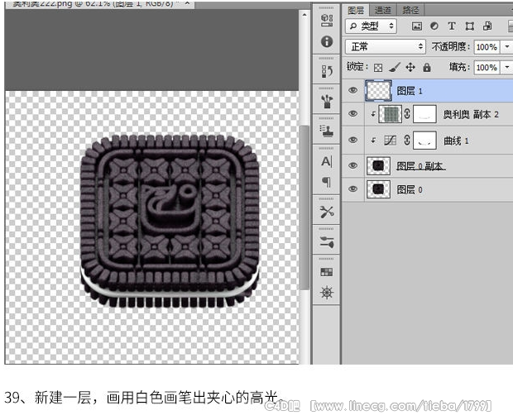Hide the 曲线 1 layer

[x=352, y=140]
